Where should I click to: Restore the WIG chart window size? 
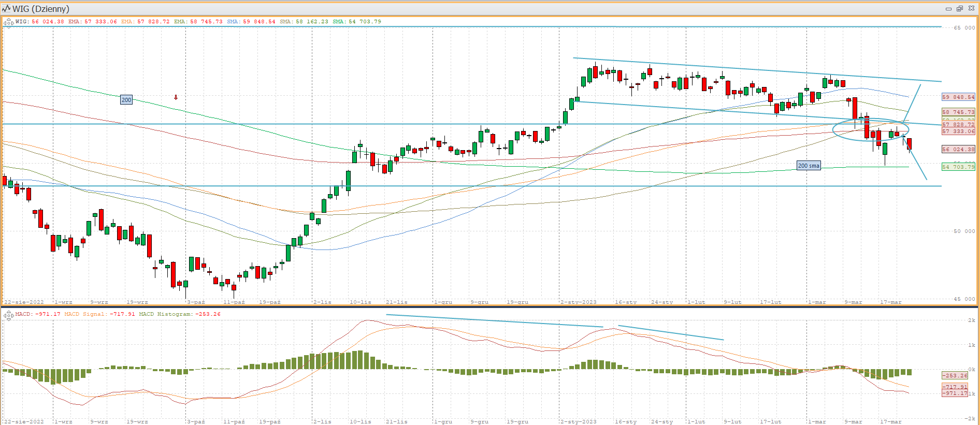(x=959, y=9)
